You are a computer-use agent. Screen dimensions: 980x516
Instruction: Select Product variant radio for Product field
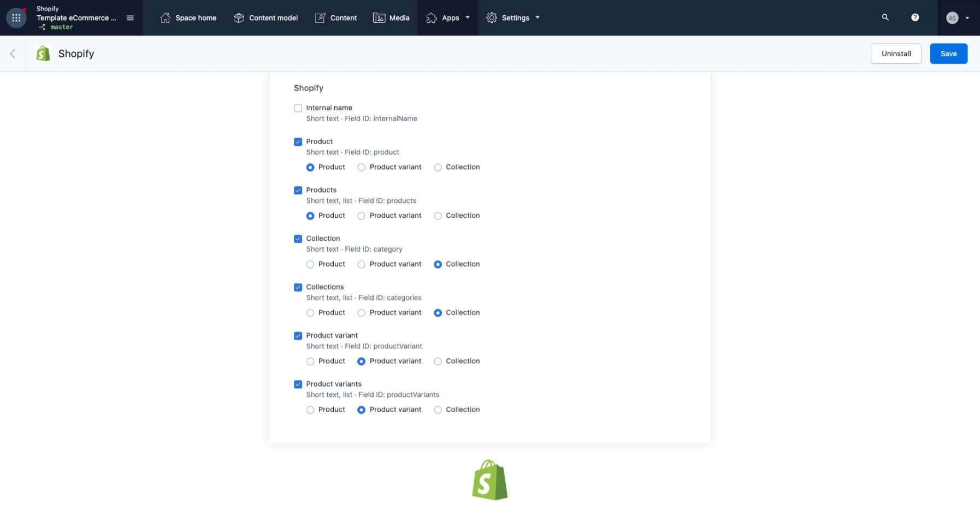pyautogui.click(x=361, y=168)
